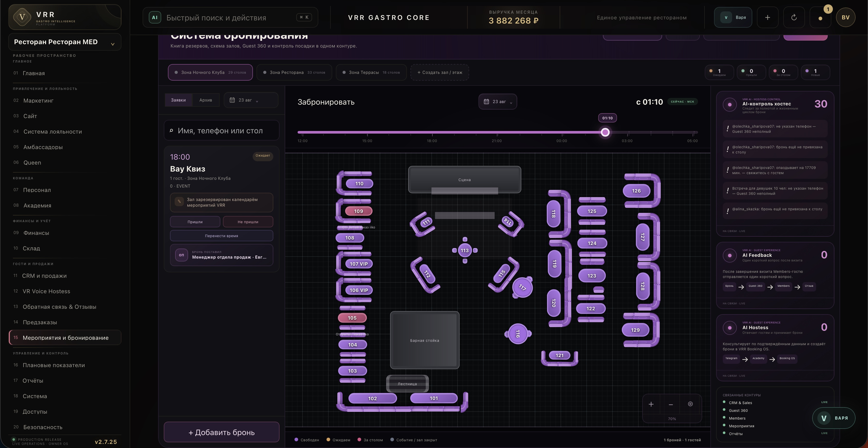Click the refresh icon in top bar
The height and width of the screenshot is (448, 868).
[794, 18]
